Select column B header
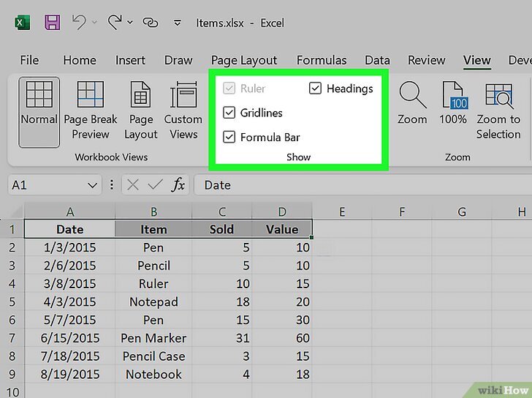 click(x=153, y=212)
